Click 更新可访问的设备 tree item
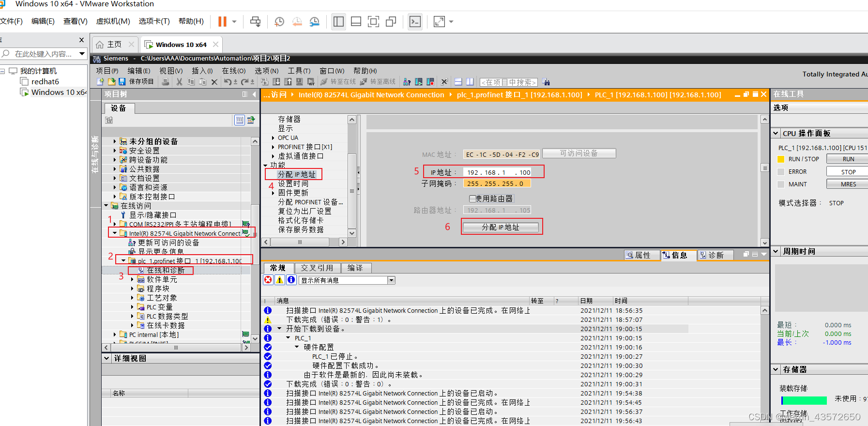This screenshot has width=868, height=426. pos(168,243)
